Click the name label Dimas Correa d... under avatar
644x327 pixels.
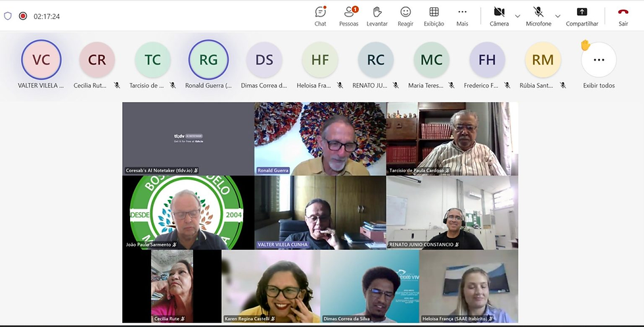click(x=264, y=86)
